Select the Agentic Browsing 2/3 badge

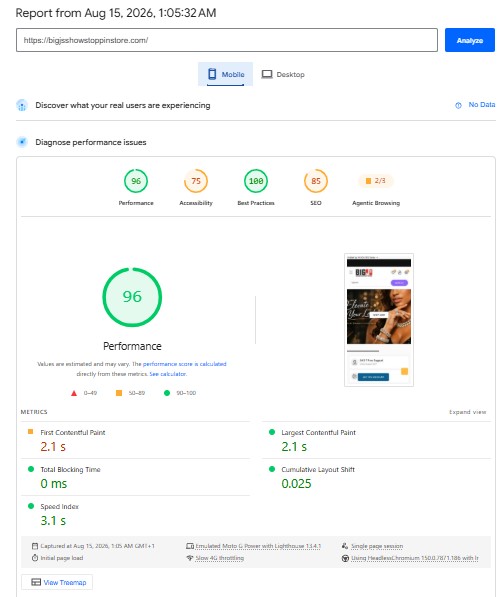[x=376, y=181]
